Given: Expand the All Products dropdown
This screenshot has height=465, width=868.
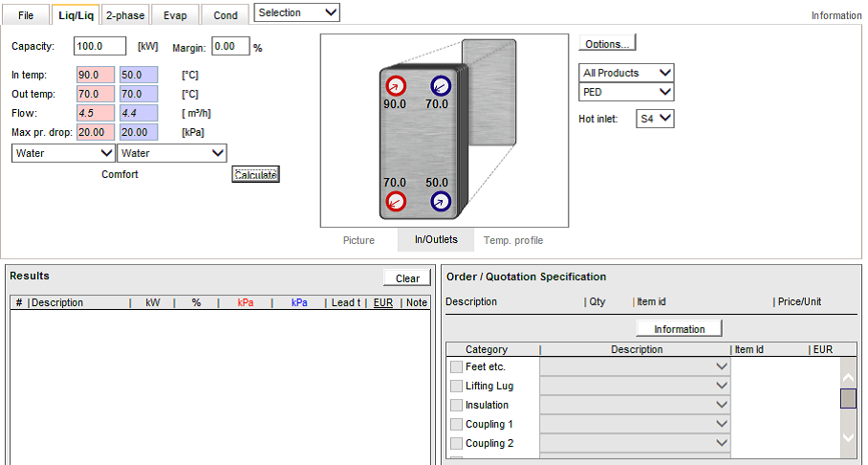Looking at the screenshot, I should pos(626,73).
